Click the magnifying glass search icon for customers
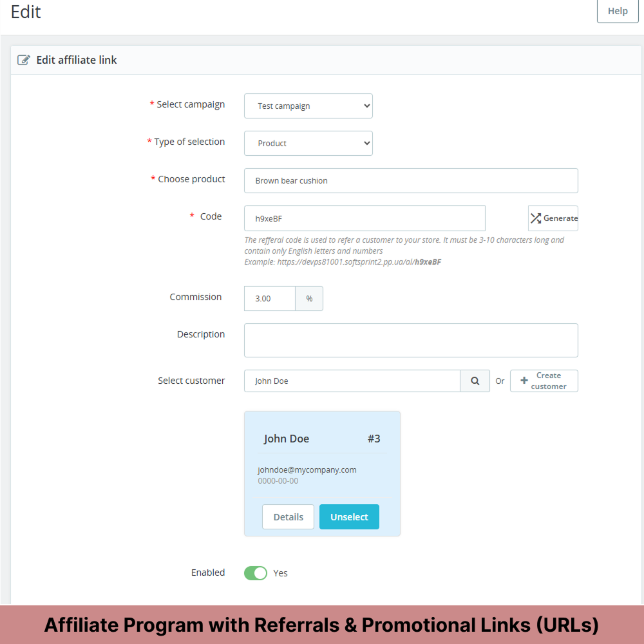 pyautogui.click(x=475, y=381)
